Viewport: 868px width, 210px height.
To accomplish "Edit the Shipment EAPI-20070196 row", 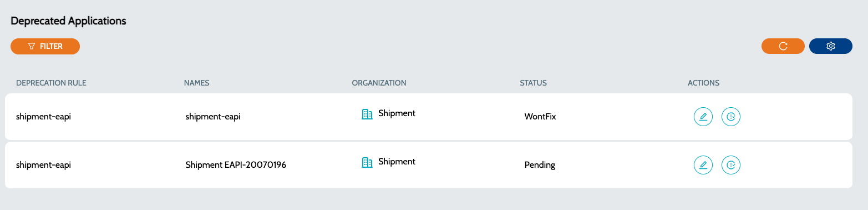I will (x=703, y=165).
